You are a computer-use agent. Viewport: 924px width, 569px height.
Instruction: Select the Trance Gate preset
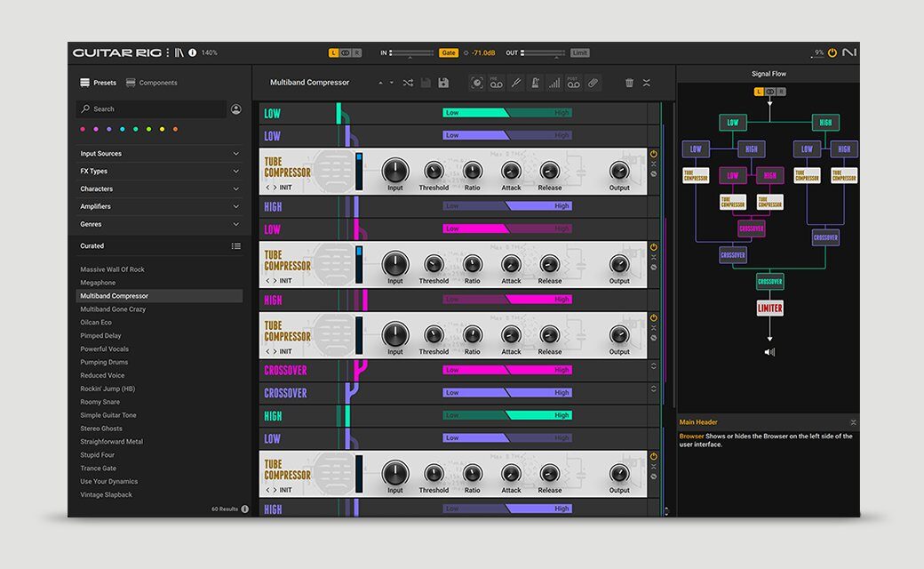click(x=98, y=469)
